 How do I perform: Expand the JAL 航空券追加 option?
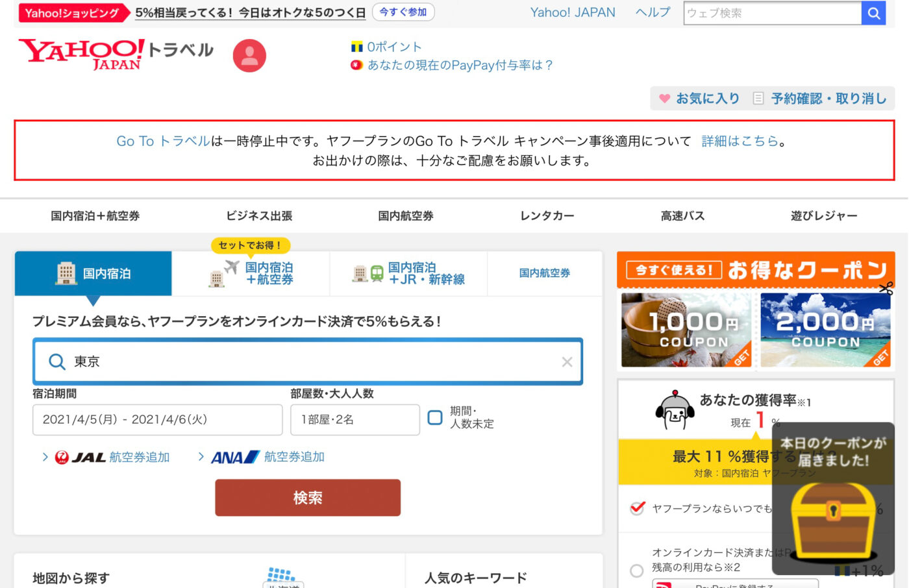point(106,458)
